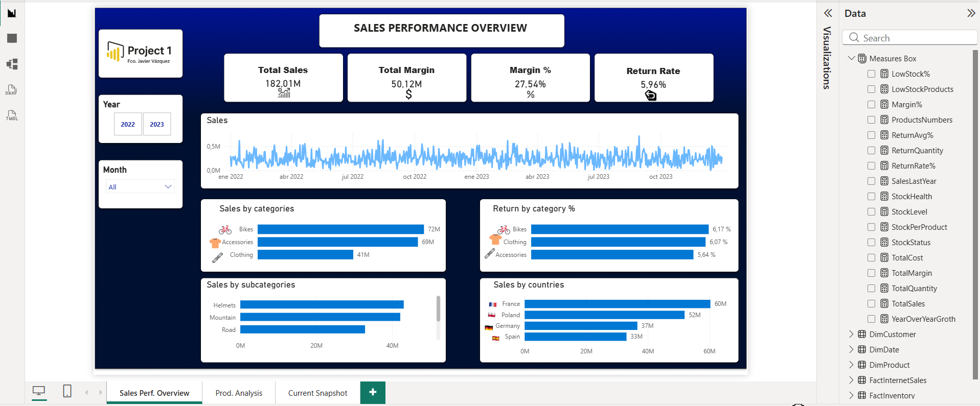Click the Germany flag icon
The image size is (980, 406).
(x=489, y=327)
